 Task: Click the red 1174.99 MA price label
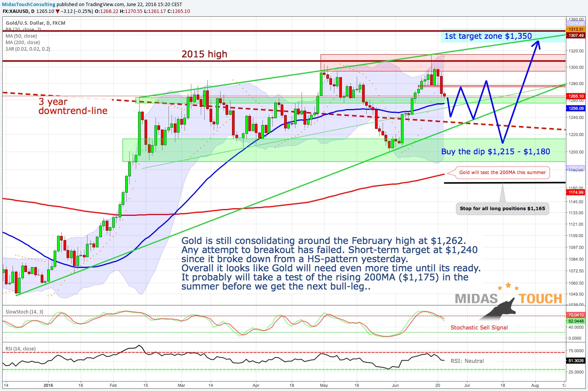point(576,192)
